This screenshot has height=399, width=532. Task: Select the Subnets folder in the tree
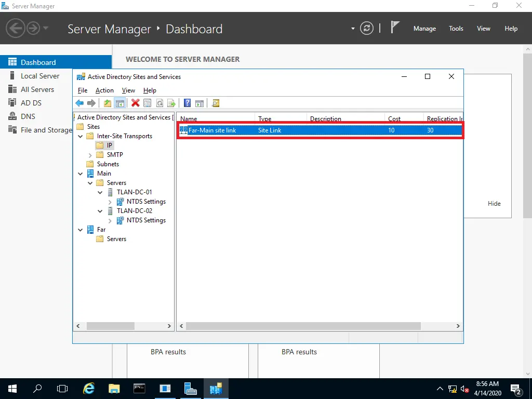click(108, 164)
